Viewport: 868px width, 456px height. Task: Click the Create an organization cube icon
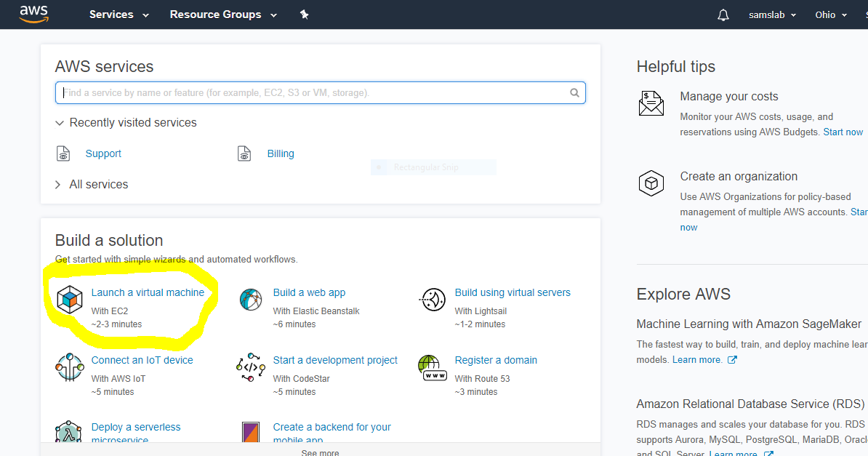point(651,183)
